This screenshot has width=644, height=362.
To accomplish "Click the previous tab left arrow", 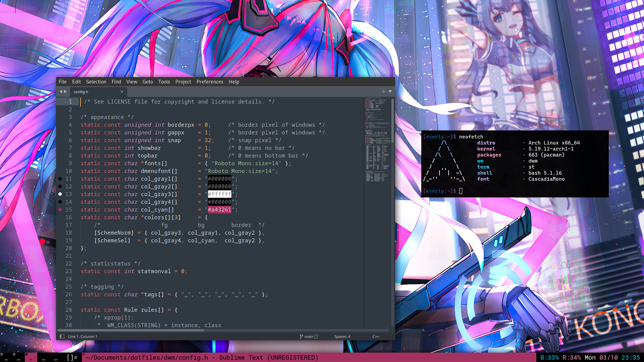I will [61, 92].
